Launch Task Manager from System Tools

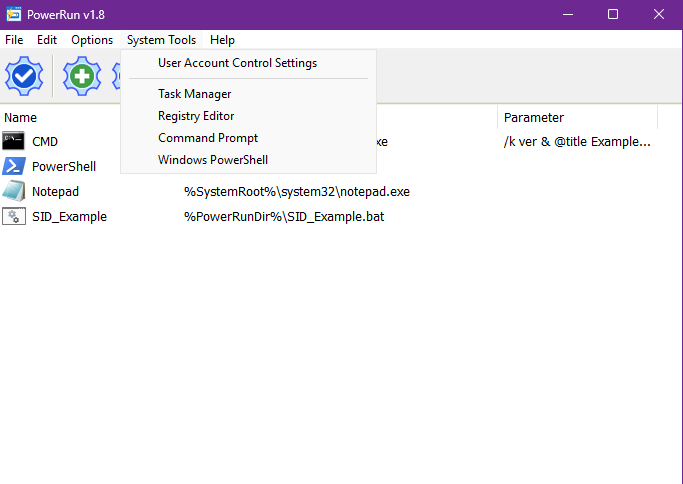248,94
